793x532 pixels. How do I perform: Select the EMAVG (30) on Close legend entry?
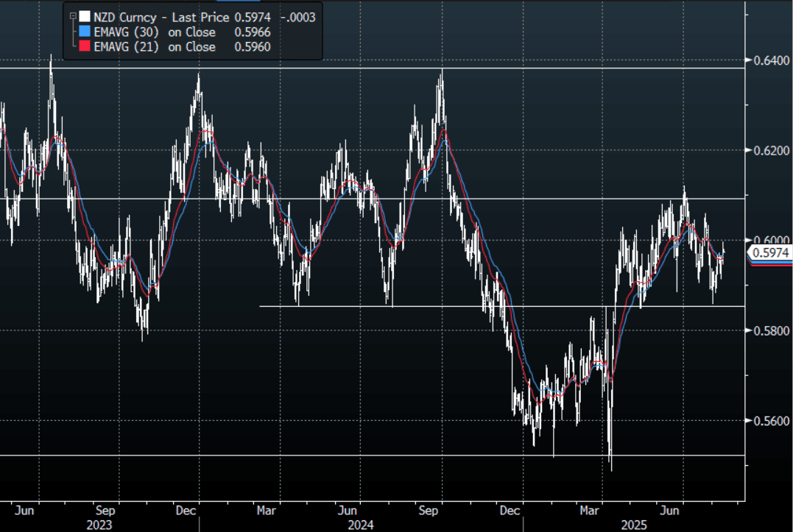tap(155, 32)
